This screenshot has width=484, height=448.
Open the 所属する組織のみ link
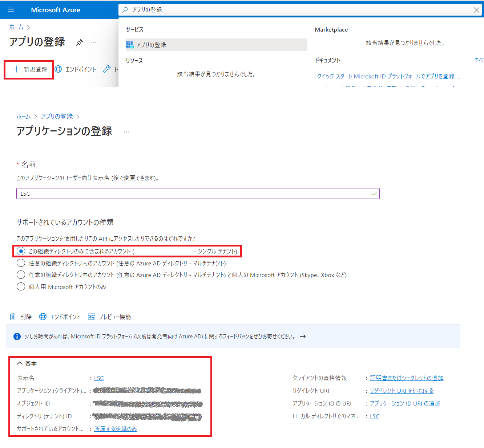point(116,429)
